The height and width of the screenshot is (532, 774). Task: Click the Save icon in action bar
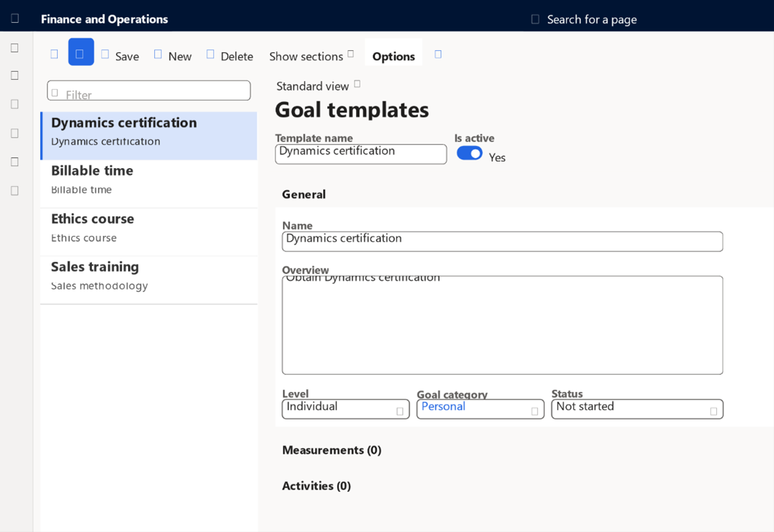[x=105, y=54]
